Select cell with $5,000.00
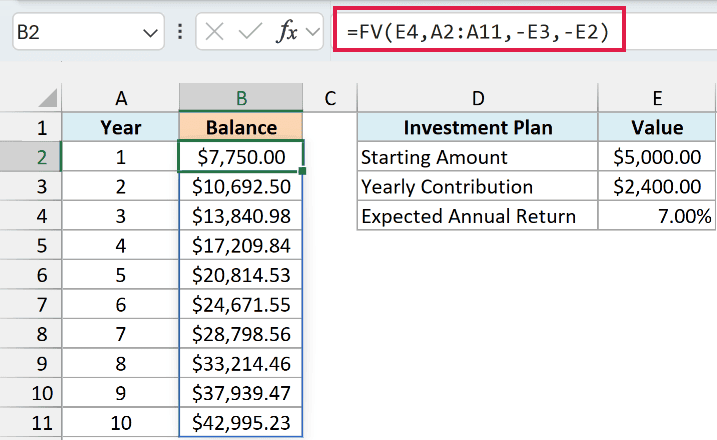The height and width of the screenshot is (440, 717). click(x=657, y=157)
